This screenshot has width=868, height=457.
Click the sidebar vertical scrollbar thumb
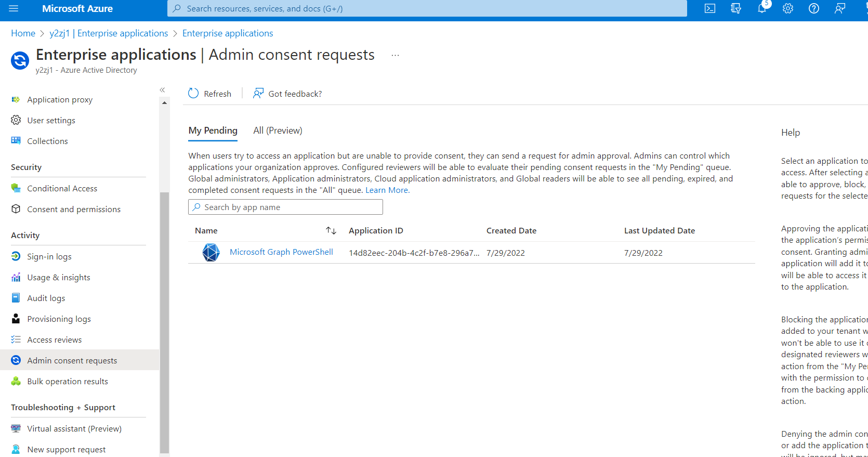pos(164,322)
